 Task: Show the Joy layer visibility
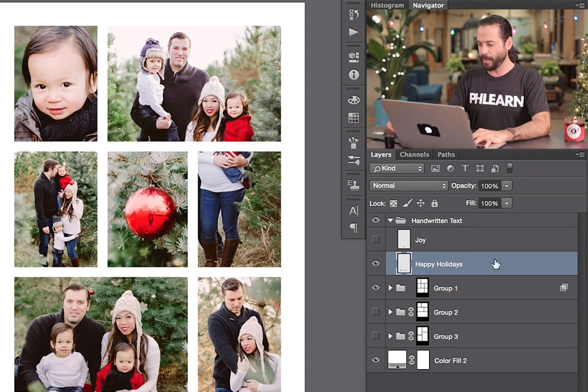tap(375, 239)
